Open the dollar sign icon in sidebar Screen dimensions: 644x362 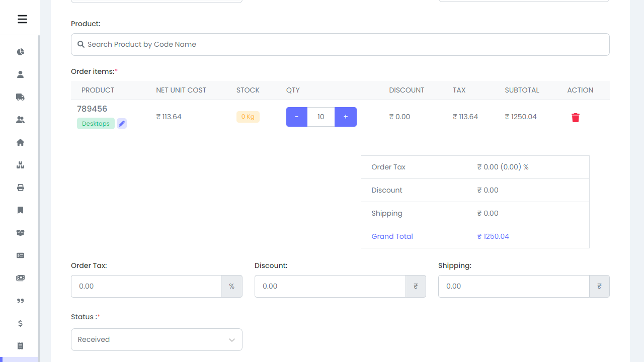(20, 323)
